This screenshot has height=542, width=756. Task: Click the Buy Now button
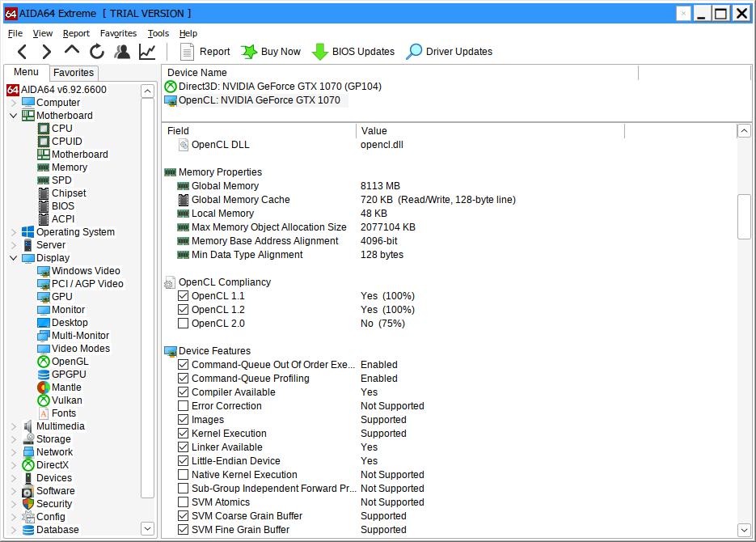click(x=271, y=52)
